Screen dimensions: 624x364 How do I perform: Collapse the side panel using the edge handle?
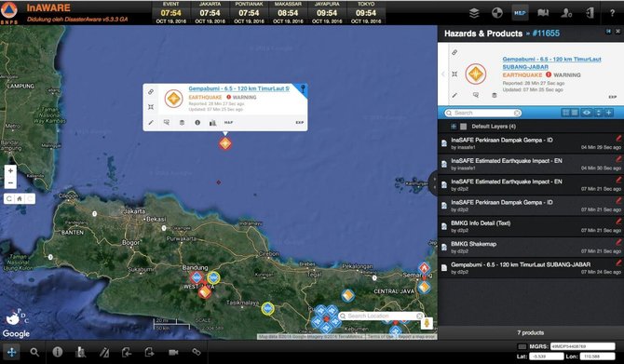tap(434, 183)
